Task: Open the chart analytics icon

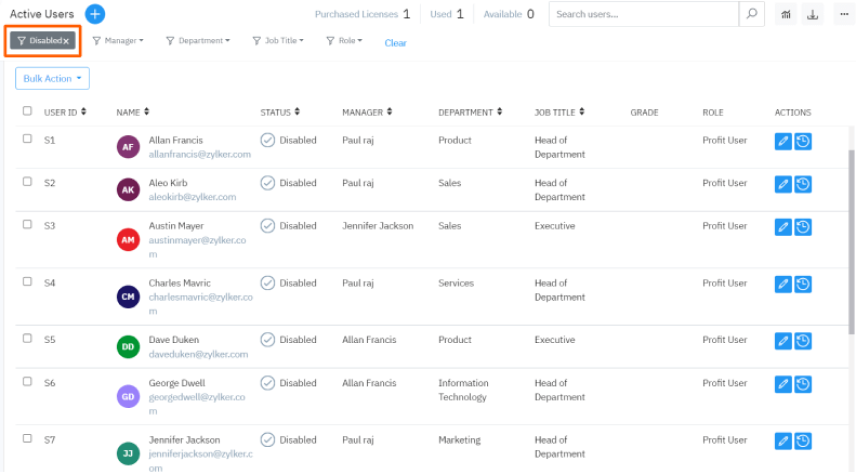Action: point(786,14)
